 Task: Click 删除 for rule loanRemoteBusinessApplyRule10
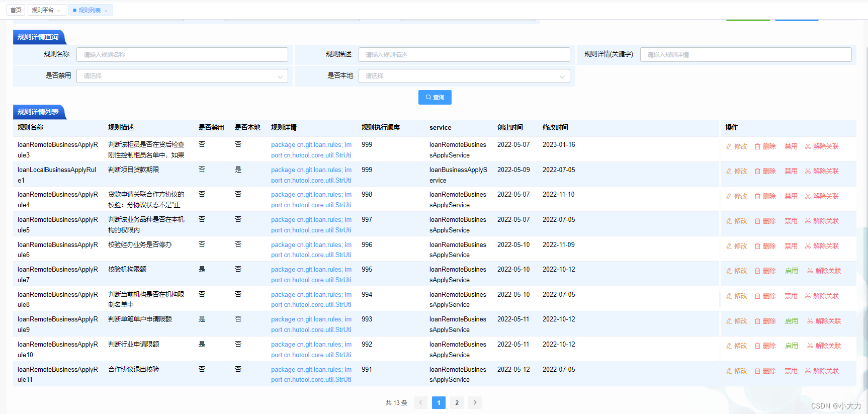765,346
